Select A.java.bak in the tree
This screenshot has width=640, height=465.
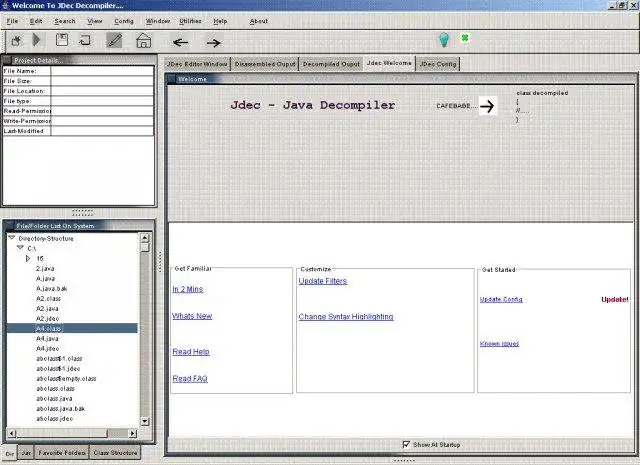click(51, 288)
